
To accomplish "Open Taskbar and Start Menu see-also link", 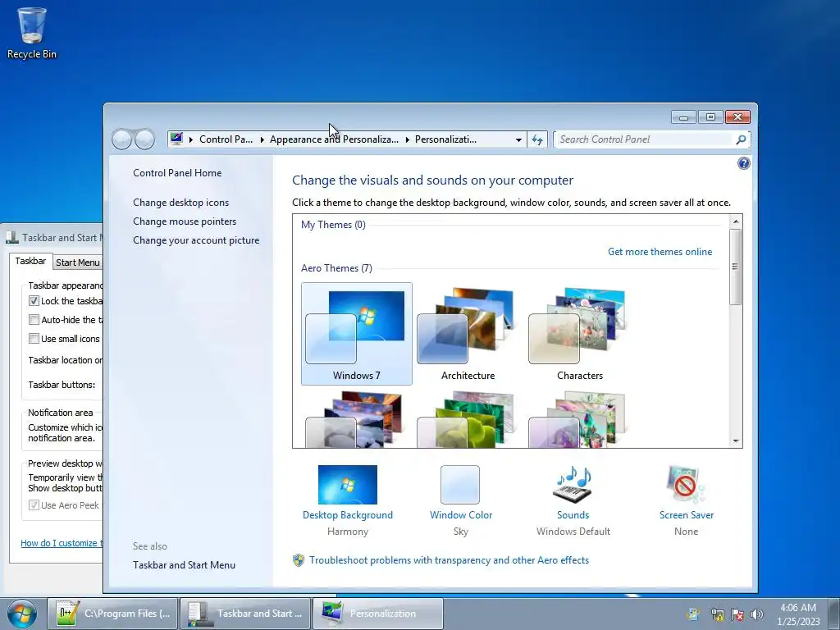I will tap(185, 565).
